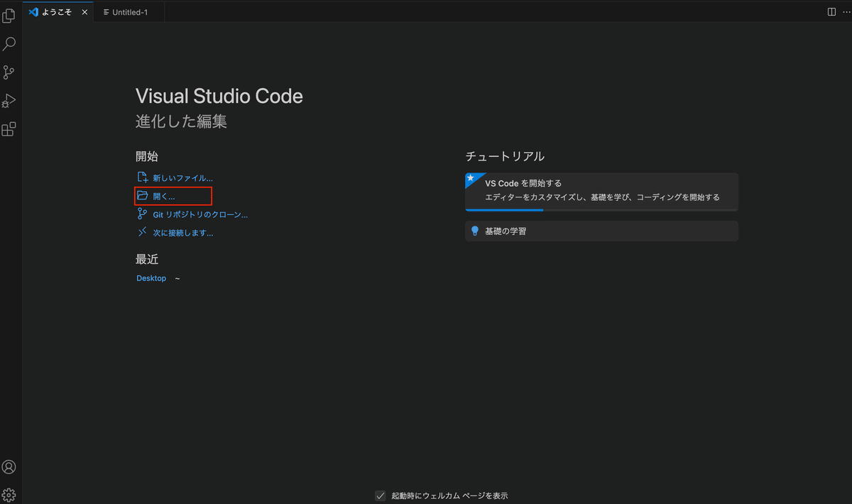The height and width of the screenshot is (504, 852).
Task: Click the 次に接続します... link
Action: [x=182, y=233]
